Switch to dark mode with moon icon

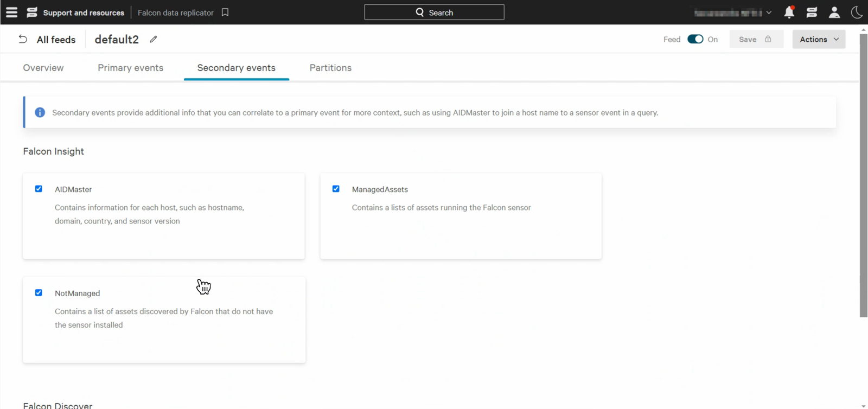tap(857, 12)
